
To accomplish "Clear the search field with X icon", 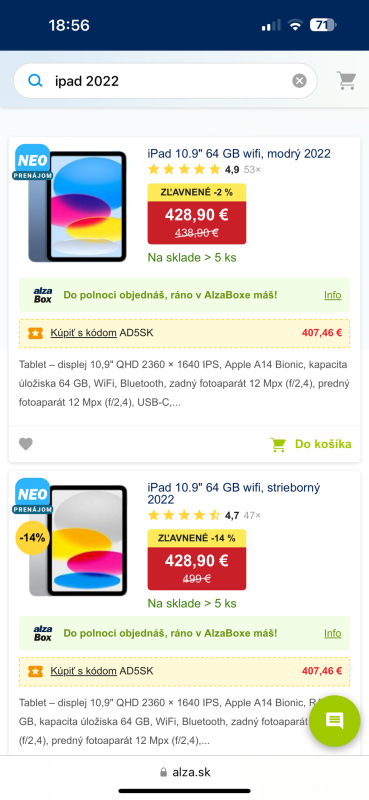I will [300, 81].
